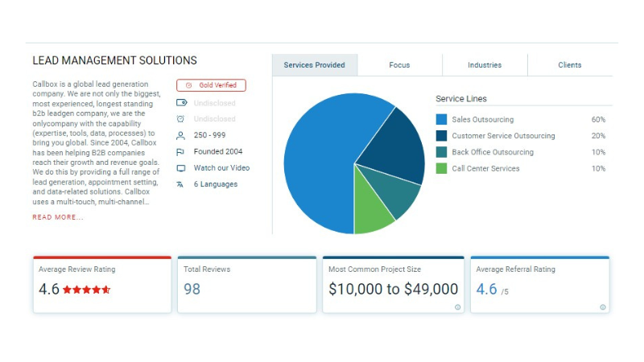The height and width of the screenshot is (362, 644).
Task: Switch to the Industries tab
Action: (x=485, y=65)
